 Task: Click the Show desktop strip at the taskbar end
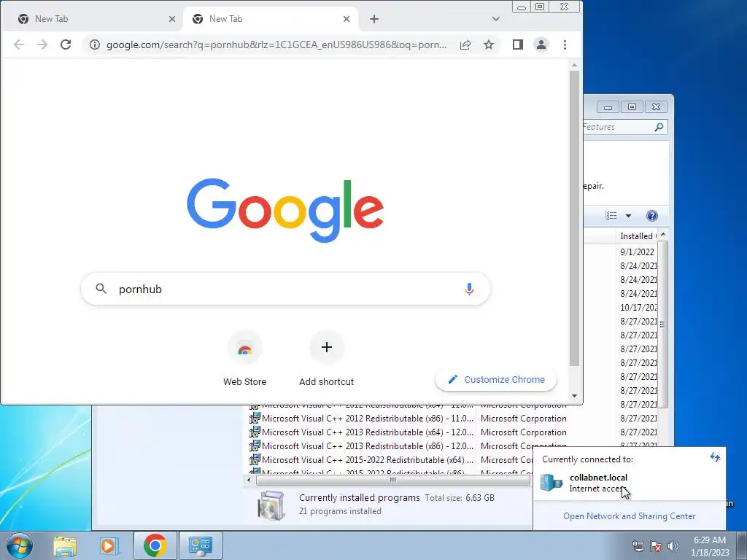point(741,545)
